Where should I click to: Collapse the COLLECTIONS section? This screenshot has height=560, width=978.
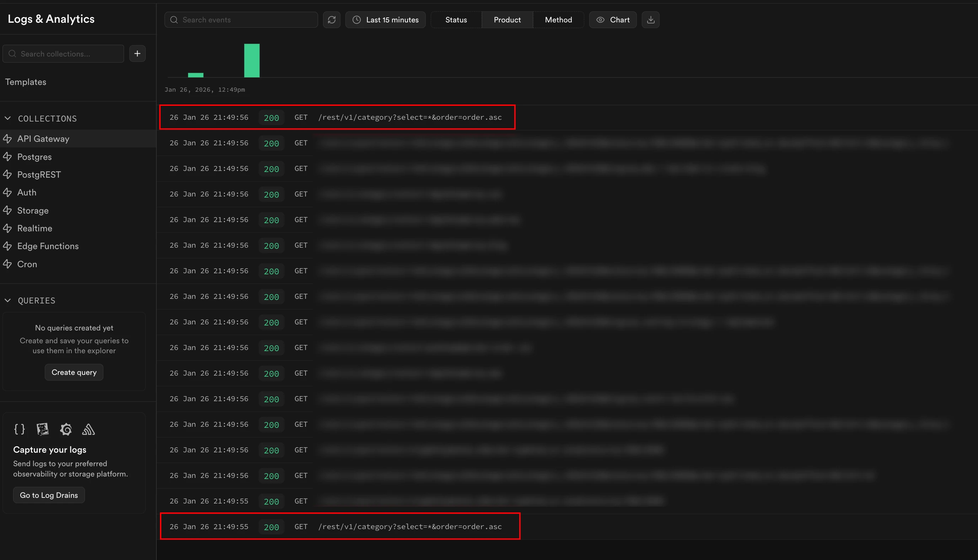8,118
